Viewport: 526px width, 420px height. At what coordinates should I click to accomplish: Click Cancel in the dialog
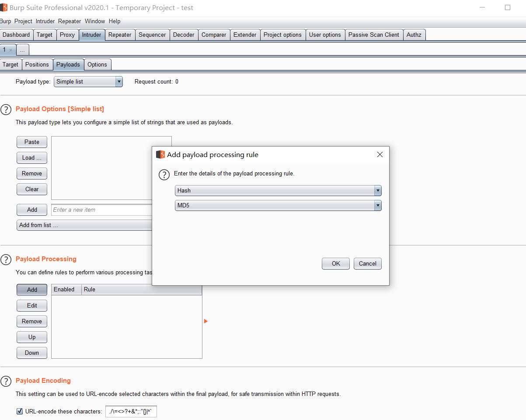tap(368, 264)
